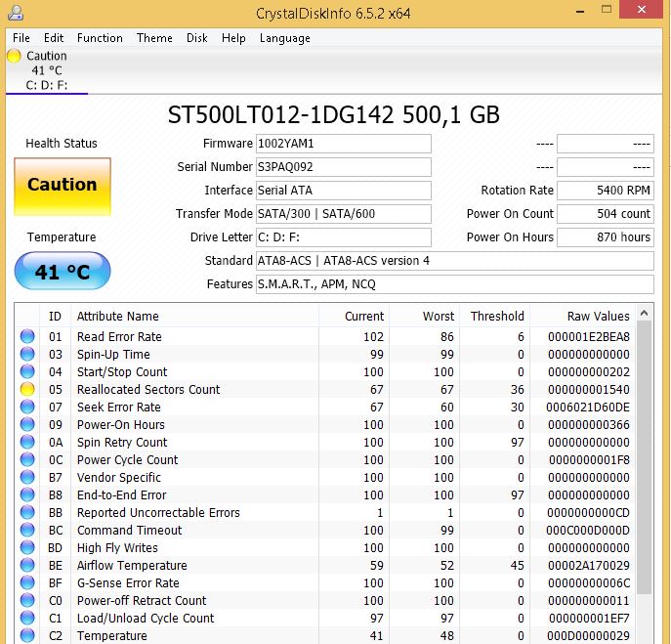Viewport: 671px width, 644px height.
Task: Open the Language menu
Action: click(284, 38)
